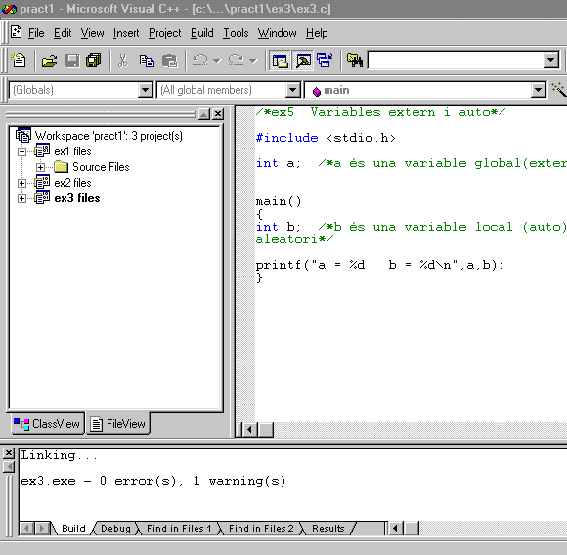Expand the ex2 files project node
Screen dimensions: 567x555
pos(22,183)
